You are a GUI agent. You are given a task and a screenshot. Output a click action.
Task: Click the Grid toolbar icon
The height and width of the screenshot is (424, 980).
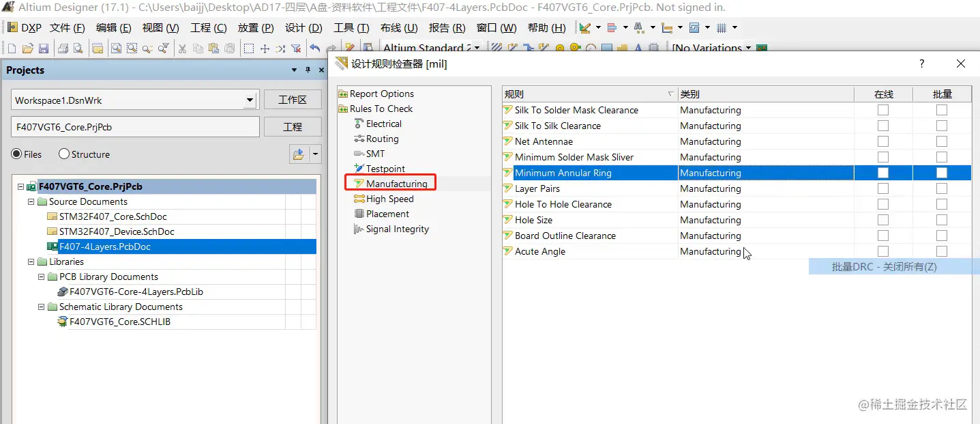(x=722, y=28)
